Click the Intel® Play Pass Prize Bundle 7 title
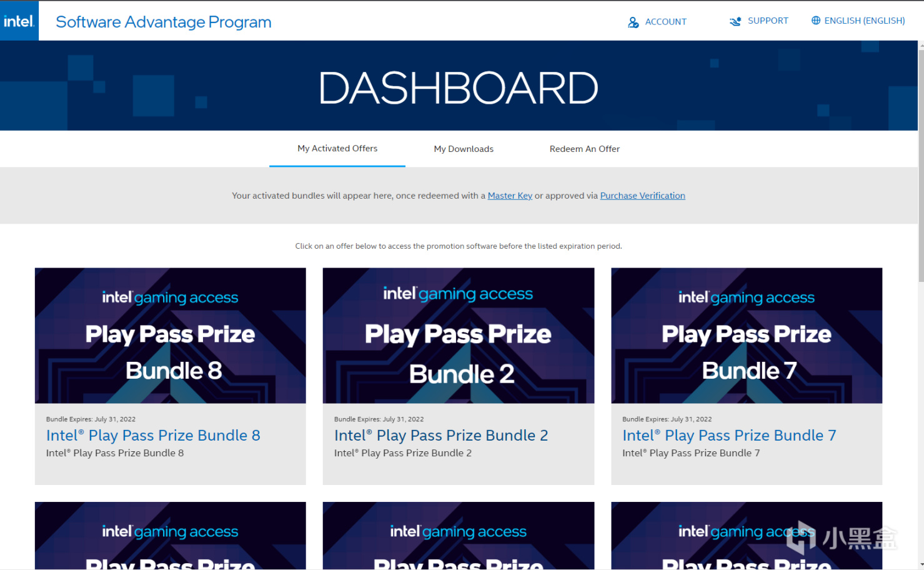This screenshot has height=570, width=924. (x=729, y=436)
